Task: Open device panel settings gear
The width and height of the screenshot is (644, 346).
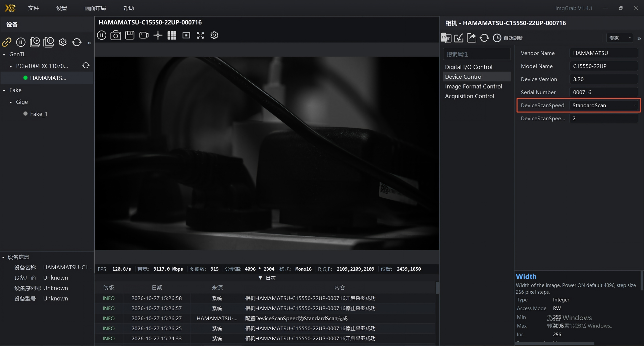Action: (63, 42)
